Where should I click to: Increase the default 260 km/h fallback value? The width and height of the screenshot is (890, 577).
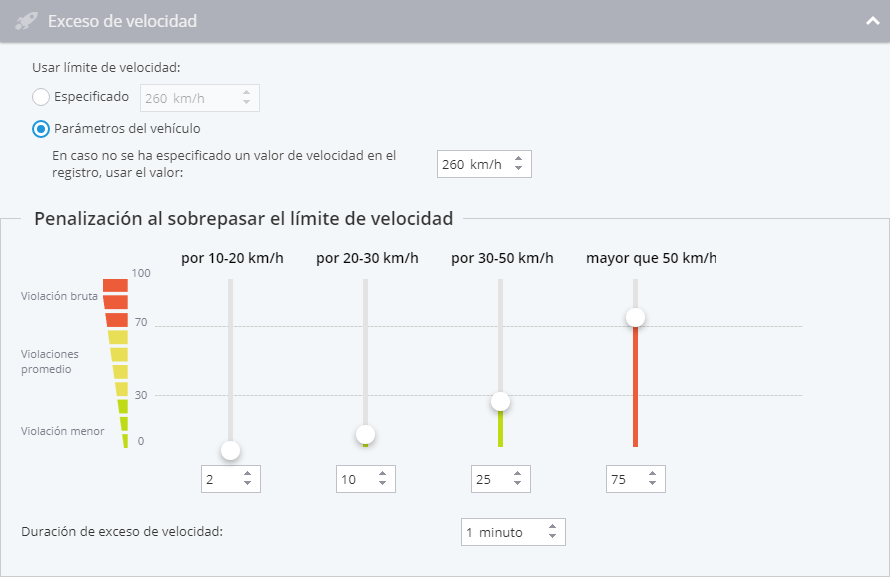pos(518,159)
